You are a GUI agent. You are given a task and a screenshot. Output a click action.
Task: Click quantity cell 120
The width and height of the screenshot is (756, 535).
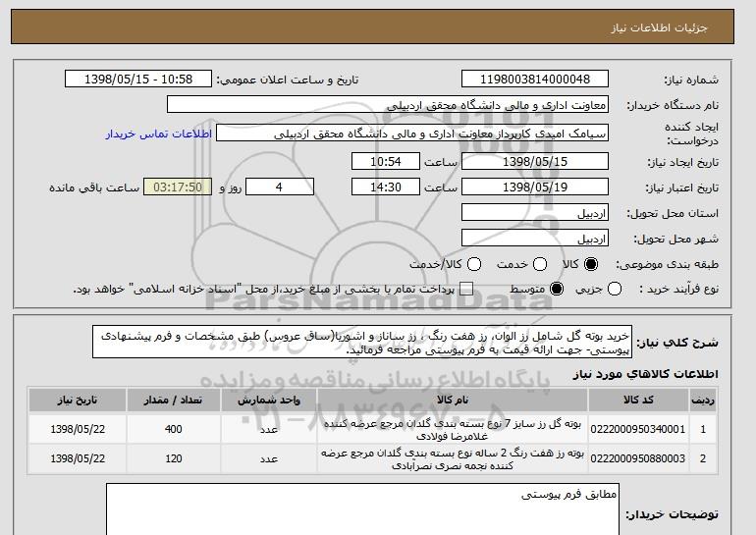173,458
